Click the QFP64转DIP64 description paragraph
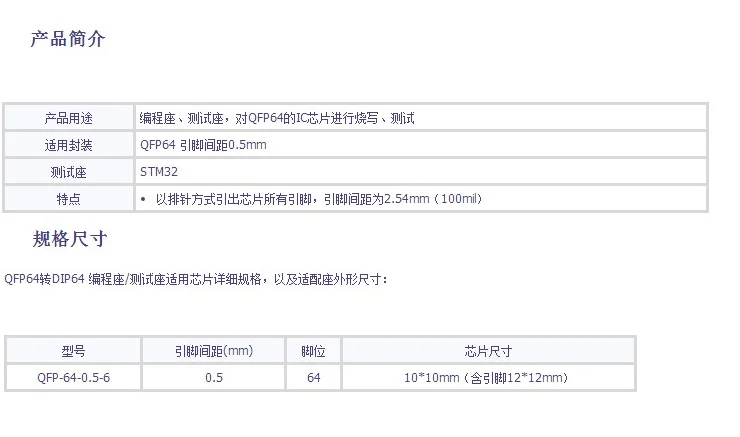740x437 pixels. pos(195,279)
